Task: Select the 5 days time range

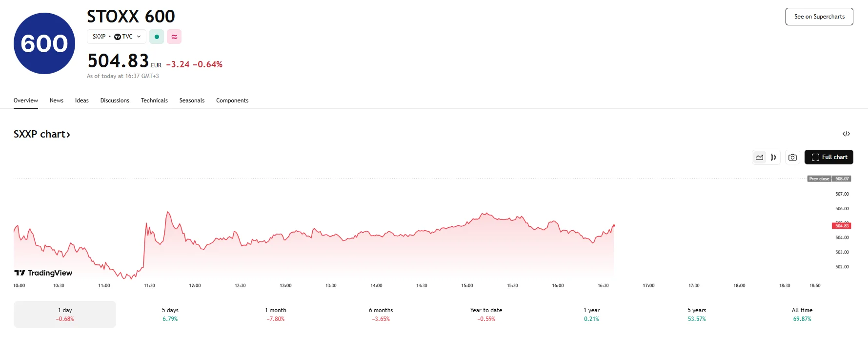Action: click(170, 314)
